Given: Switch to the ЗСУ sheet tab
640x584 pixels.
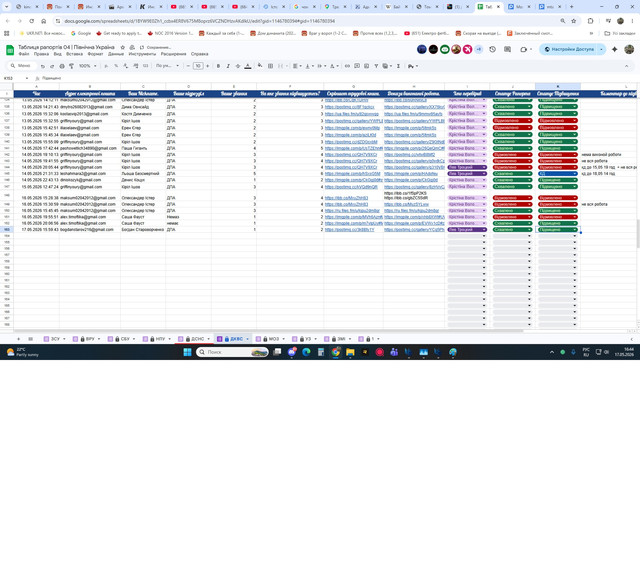Looking at the screenshot, I should coord(55,339).
